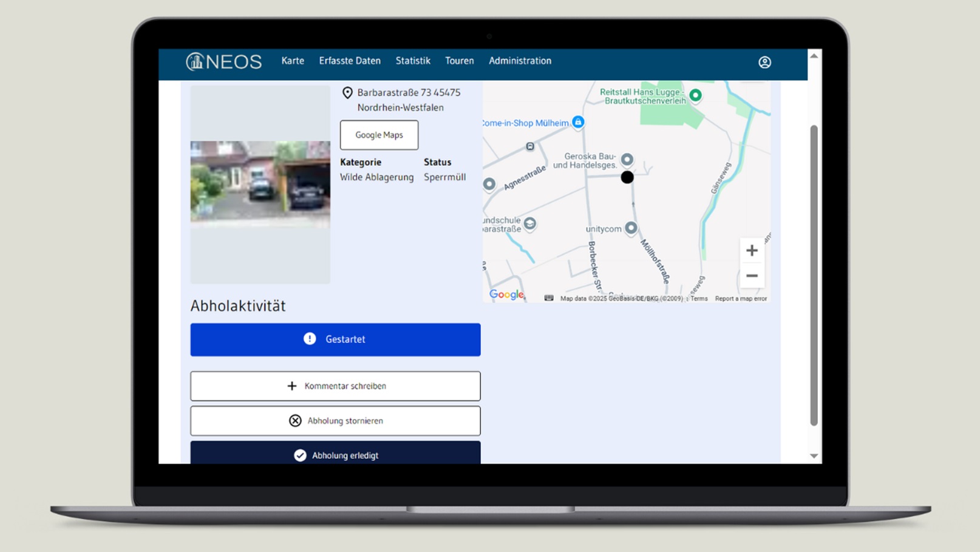Screen dimensions: 980x552
Task: Open map keyboard shortcuts icon
Action: 549,298
